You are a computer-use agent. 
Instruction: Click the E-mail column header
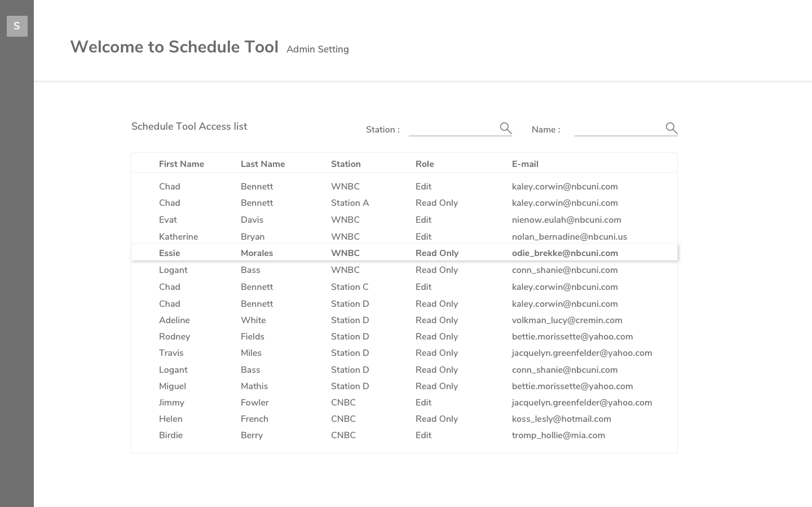[x=524, y=164]
